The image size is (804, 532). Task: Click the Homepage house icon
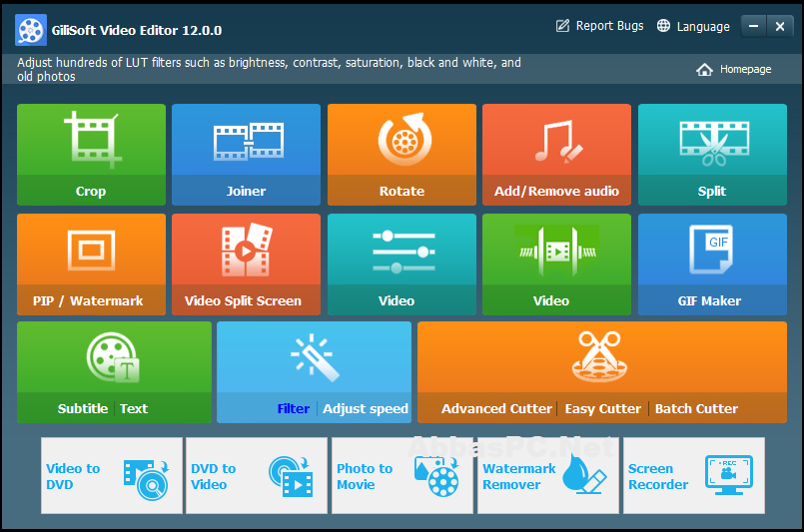pyautogui.click(x=704, y=70)
